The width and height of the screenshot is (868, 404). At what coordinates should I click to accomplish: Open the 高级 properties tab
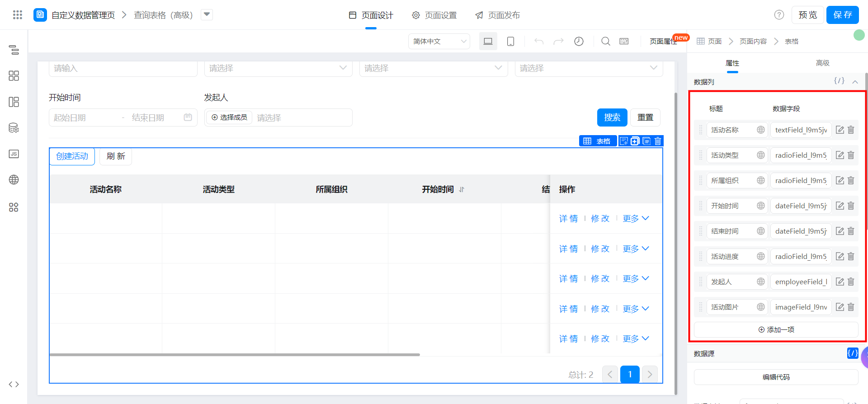pyautogui.click(x=822, y=63)
